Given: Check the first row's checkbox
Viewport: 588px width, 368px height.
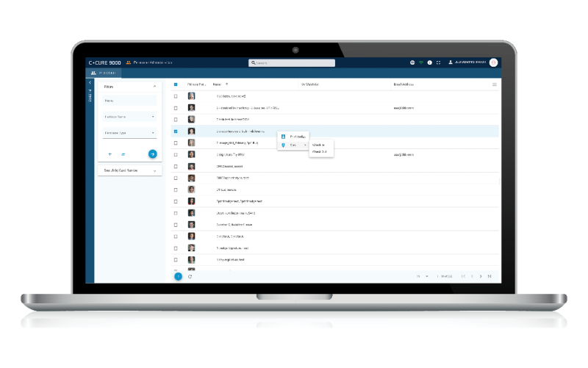Looking at the screenshot, I should pyautogui.click(x=176, y=96).
